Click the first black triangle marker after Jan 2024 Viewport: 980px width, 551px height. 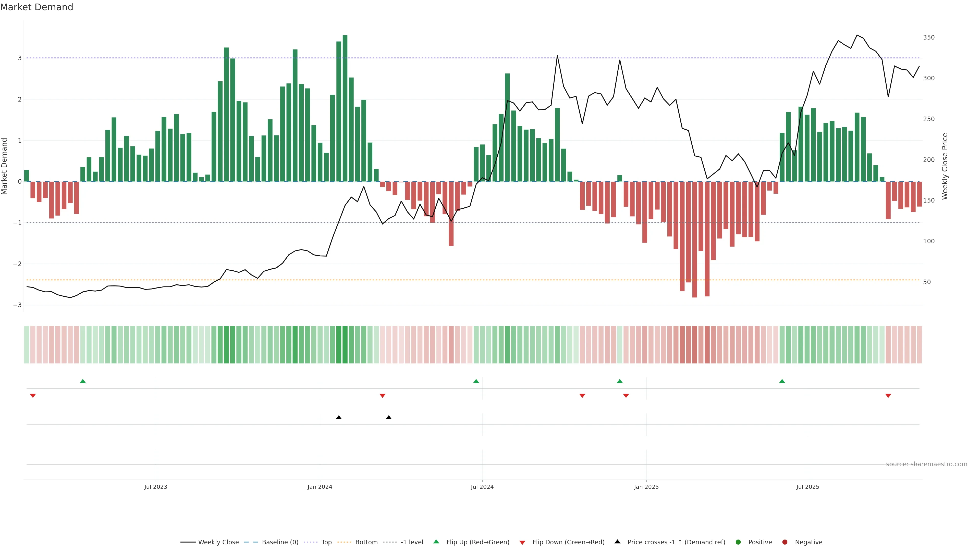(339, 418)
